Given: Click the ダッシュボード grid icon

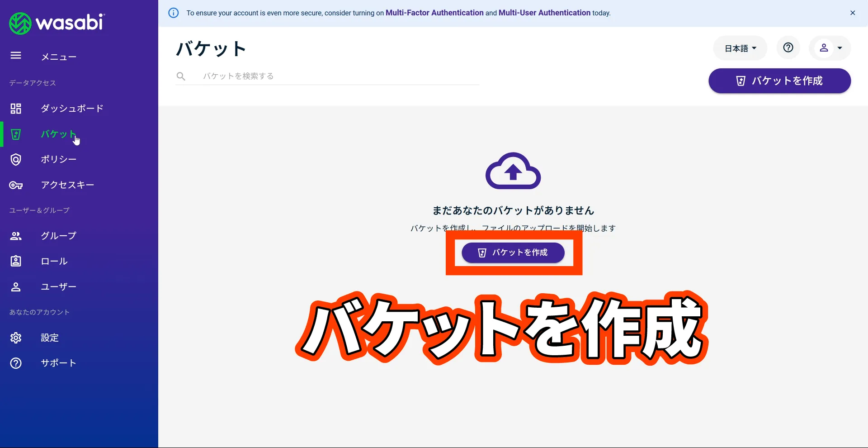Looking at the screenshot, I should (16, 109).
